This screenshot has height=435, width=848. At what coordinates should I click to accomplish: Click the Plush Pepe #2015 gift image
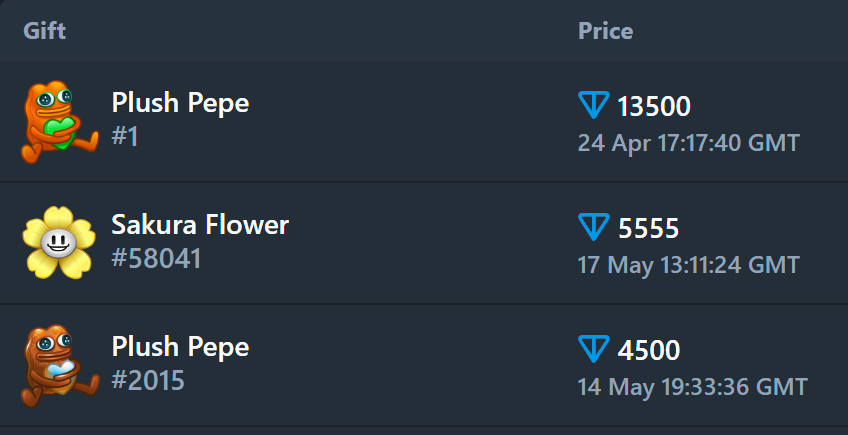(59, 365)
